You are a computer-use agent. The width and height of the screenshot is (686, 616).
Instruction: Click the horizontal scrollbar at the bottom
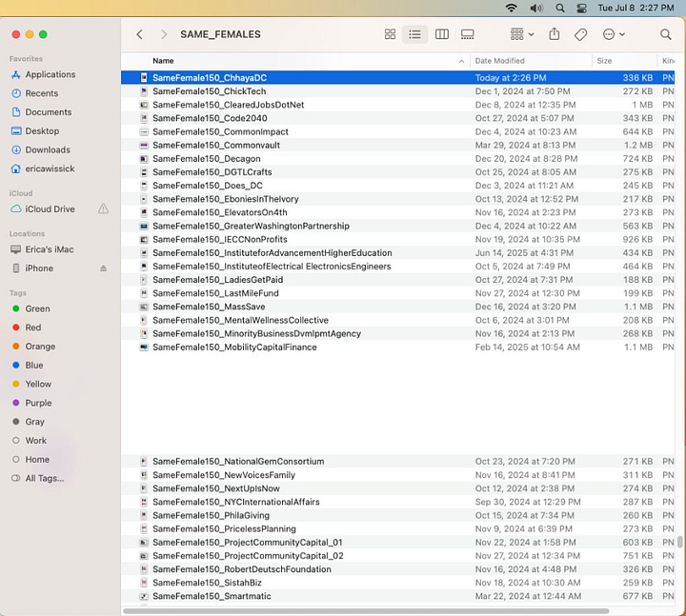tap(366, 610)
